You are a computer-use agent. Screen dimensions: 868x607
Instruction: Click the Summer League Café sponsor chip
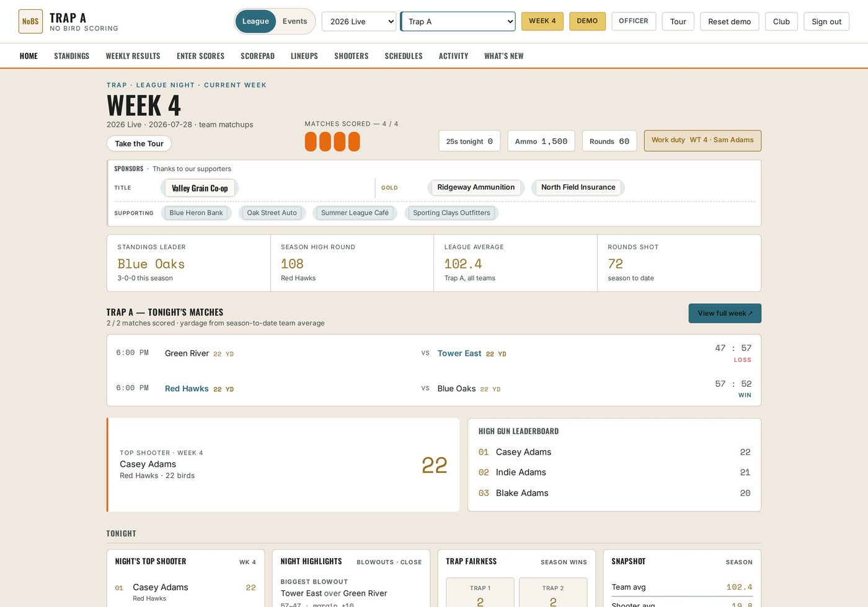tap(355, 213)
